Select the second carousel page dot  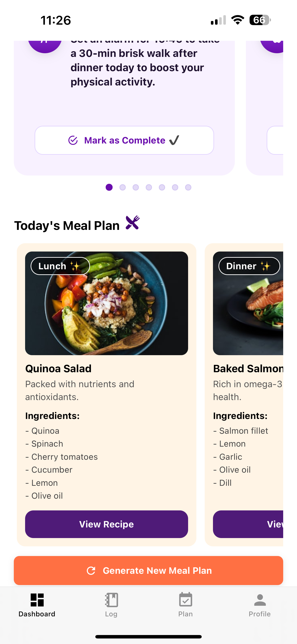[122, 187]
